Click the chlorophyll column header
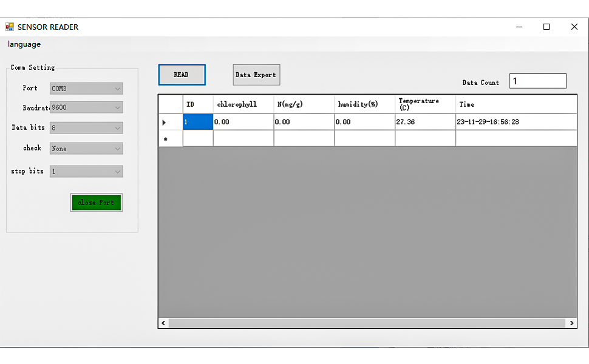Viewport: 589px width, 364px height. [x=243, y=104]
